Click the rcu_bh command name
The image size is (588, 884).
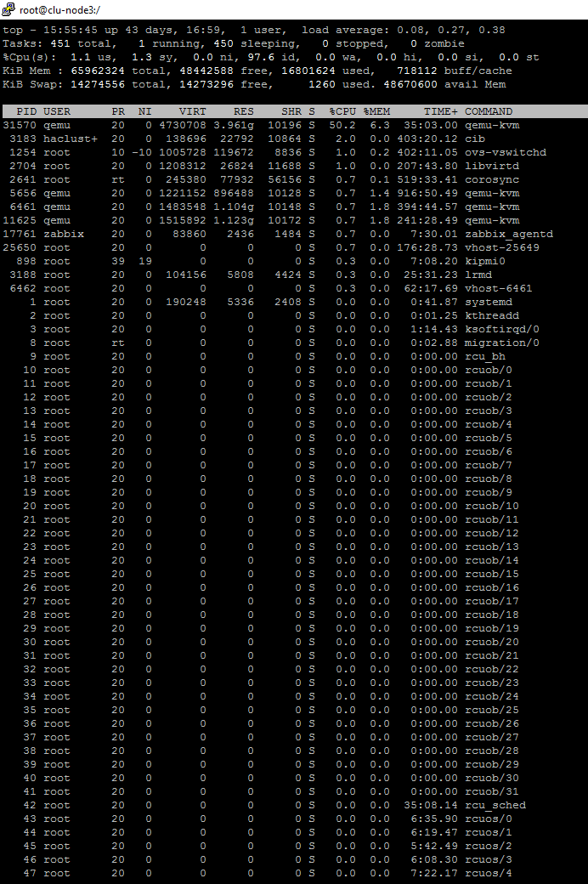pos(485,356)
